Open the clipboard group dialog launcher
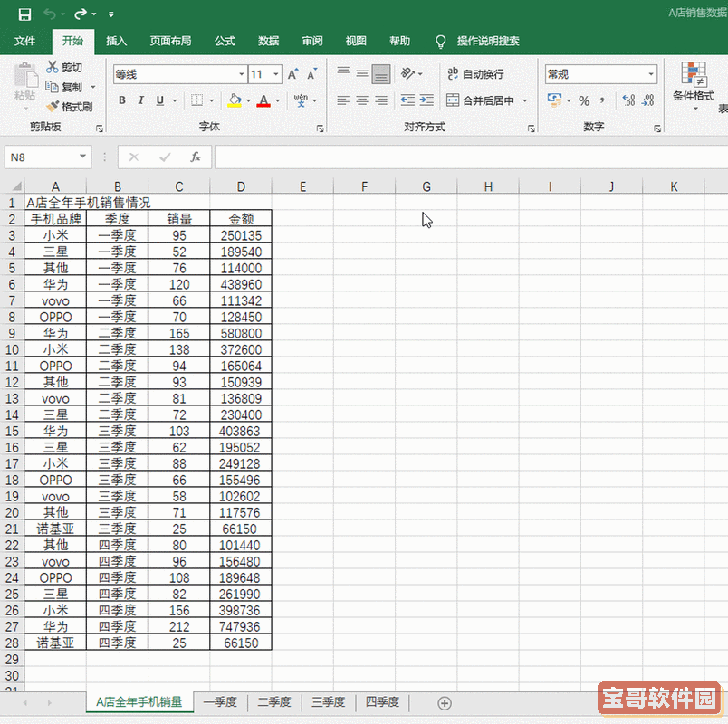Image resolution: width=728 pixels, height=724 pixels. pos(100,129)
